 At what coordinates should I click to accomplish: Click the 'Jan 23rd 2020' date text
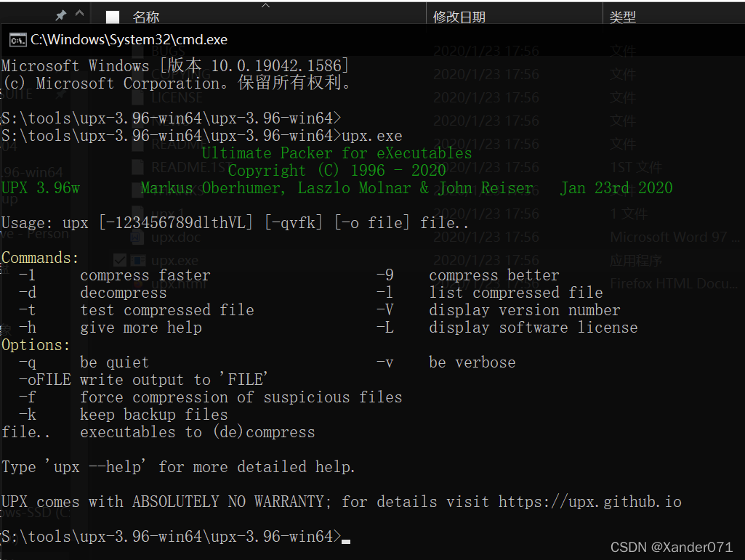616,188
